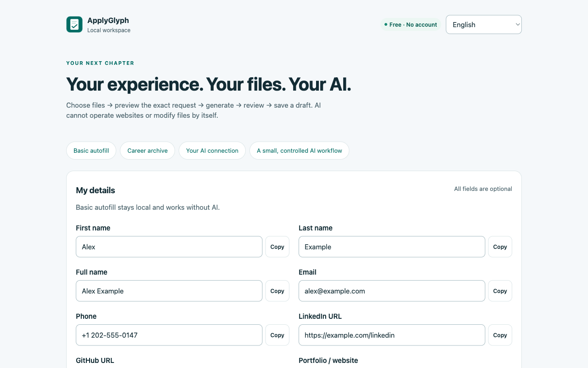This screenshot has height=368, width=588.
Task: Focus the First name field containing Alex
Action: click(x=169, y=247)
